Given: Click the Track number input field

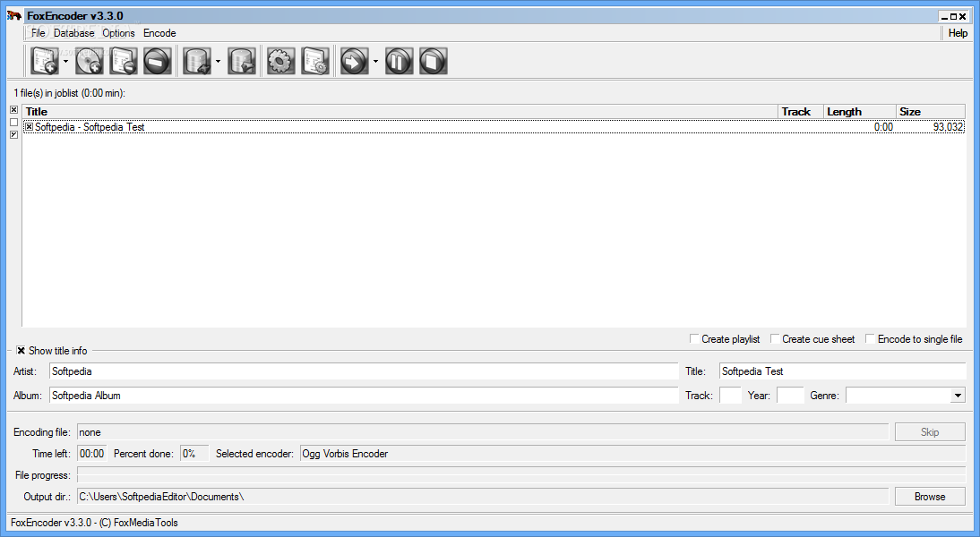Looking at the screenshot, I should [730, 396].
